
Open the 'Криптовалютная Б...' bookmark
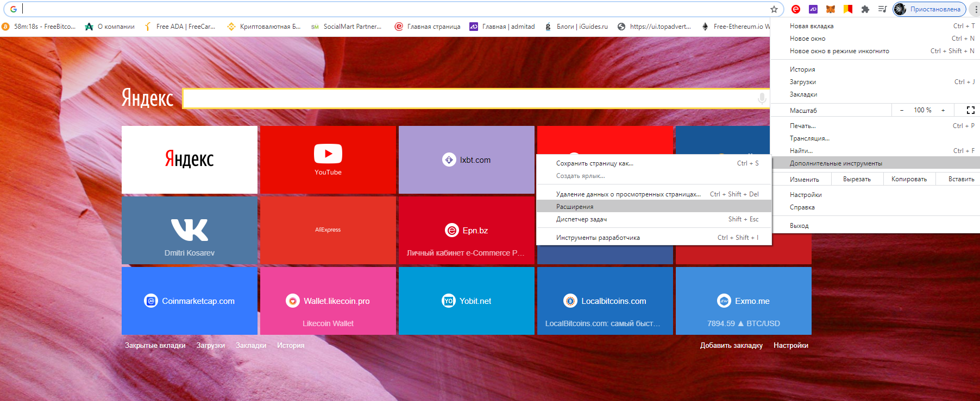coord(264,27)
